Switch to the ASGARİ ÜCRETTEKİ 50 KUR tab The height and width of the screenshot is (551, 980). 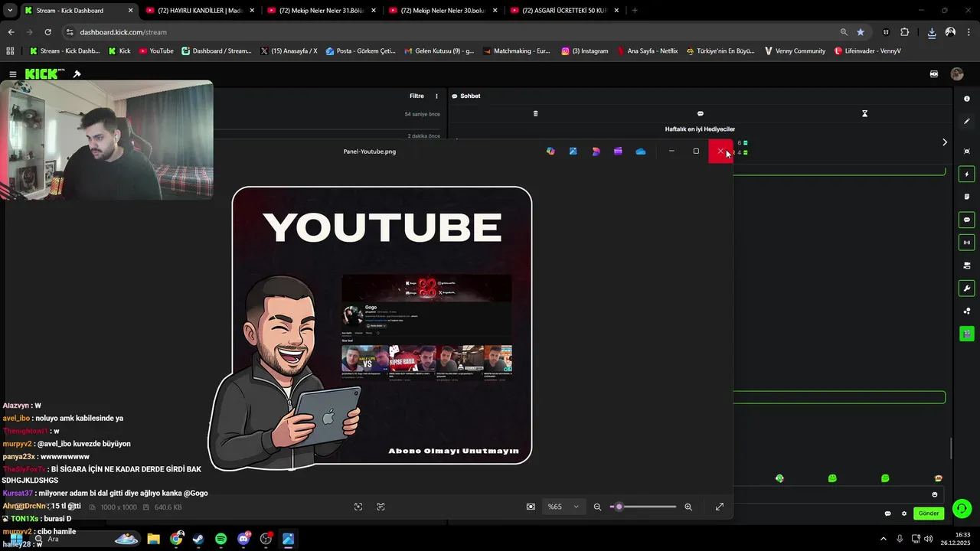point(564,11)
